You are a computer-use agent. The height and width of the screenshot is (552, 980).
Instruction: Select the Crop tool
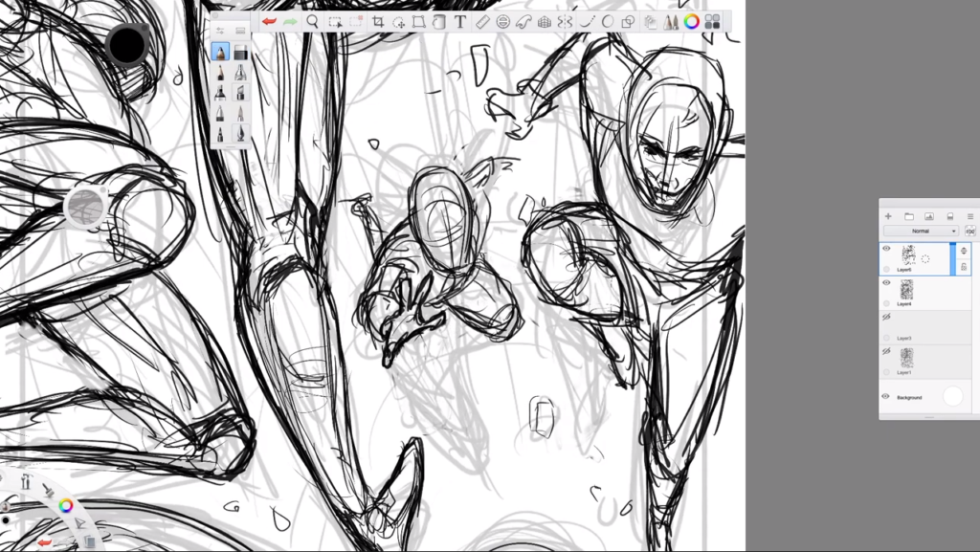pyautogui.click(x=378, y=22)
